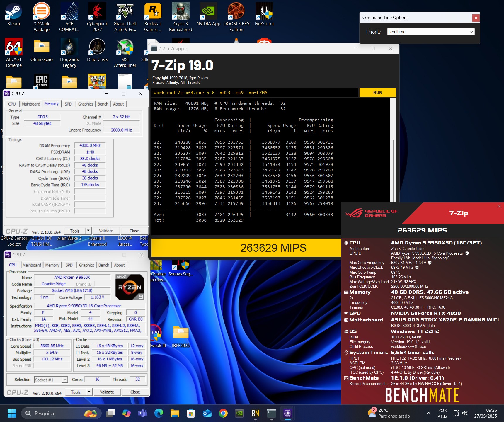This screenshot has height=422, width=504.
Task: Open Rockstar Games launcher icon
Action: click(153, 17)
